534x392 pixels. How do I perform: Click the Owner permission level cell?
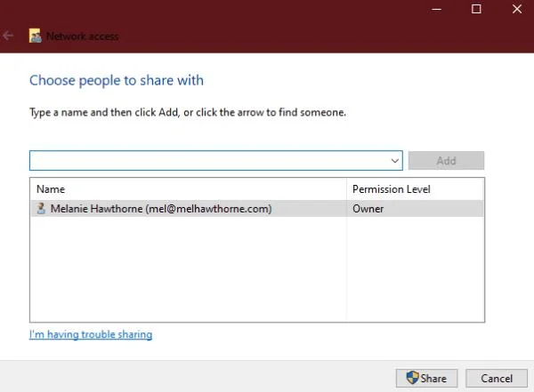tap(415, 209)
